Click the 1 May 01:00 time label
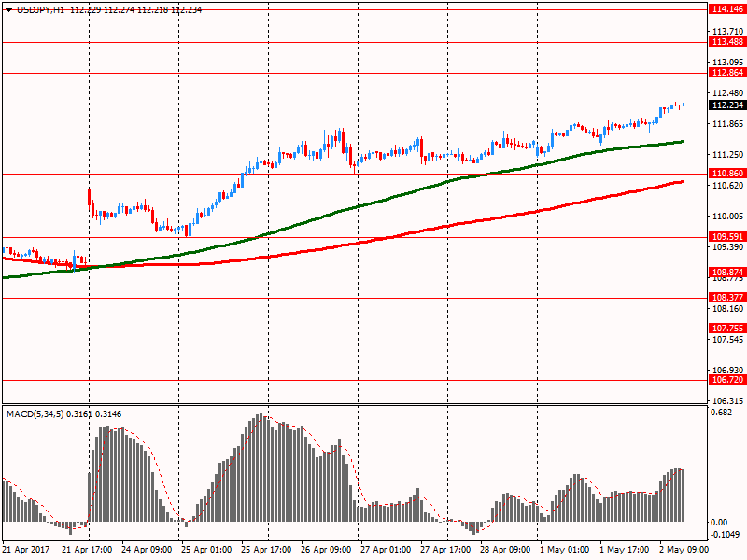Image resolution: width=747 pixels, height=560 pixels. point(565,550)
